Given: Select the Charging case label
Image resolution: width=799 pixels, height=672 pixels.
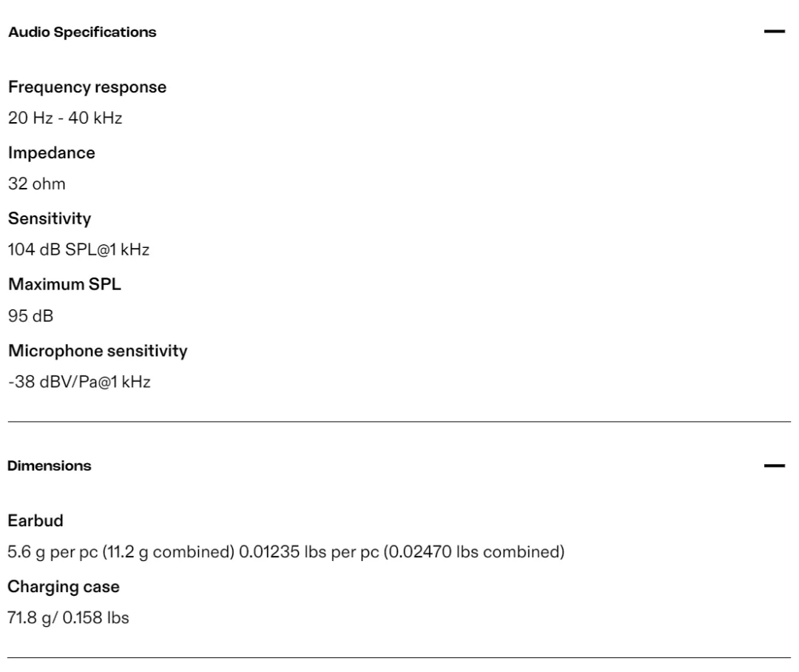Looking at the screenshot, I should pyautogui.click(x=64, y=587).
